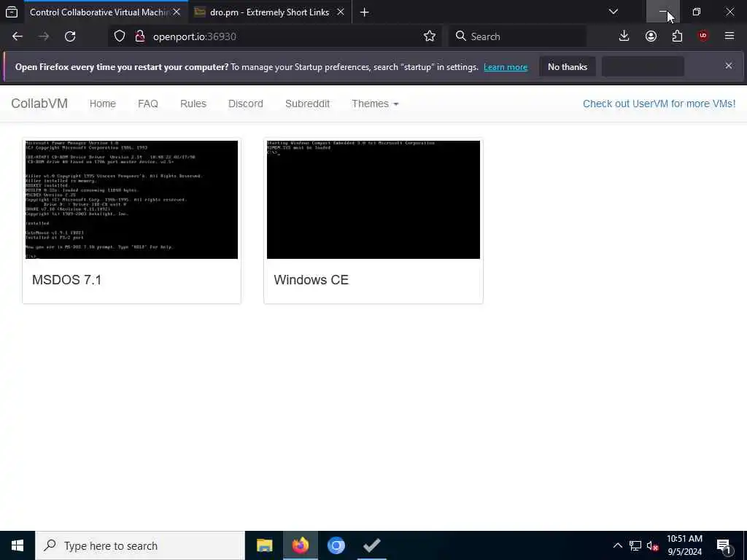The image size is (747, 560).
Task: Open the Firefox View icon in the tab strip
Action: [x=12, y=12]
